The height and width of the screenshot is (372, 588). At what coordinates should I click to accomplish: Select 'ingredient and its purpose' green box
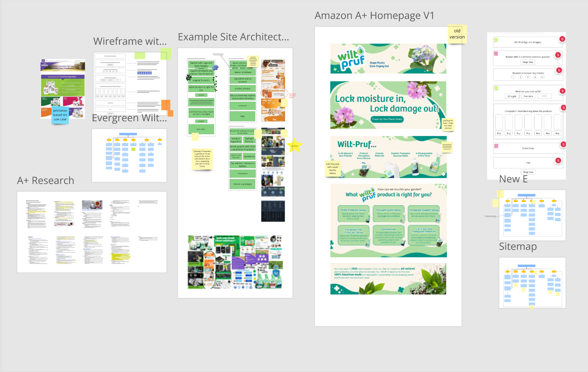[243, 80]
